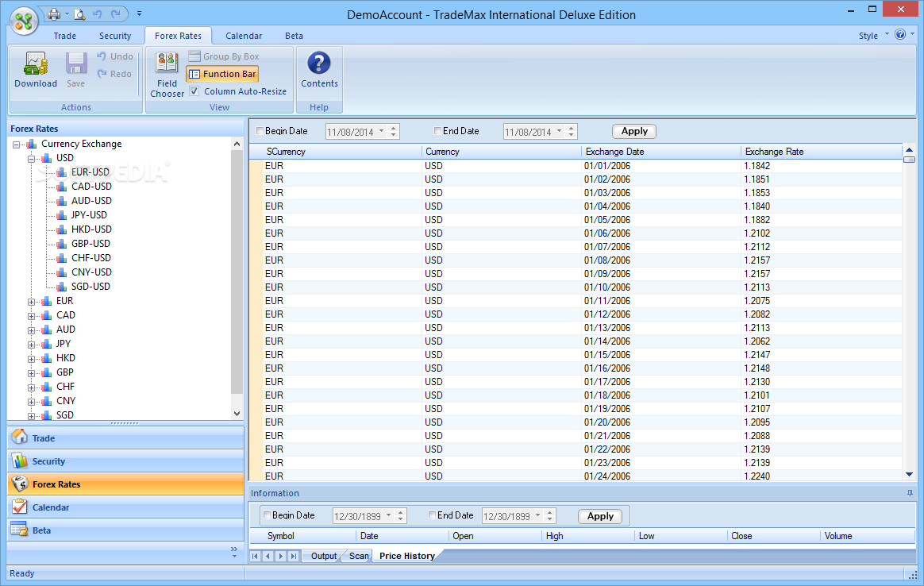
Task: Click the Calendar icon in navigation pane
Action: (20, 507)
